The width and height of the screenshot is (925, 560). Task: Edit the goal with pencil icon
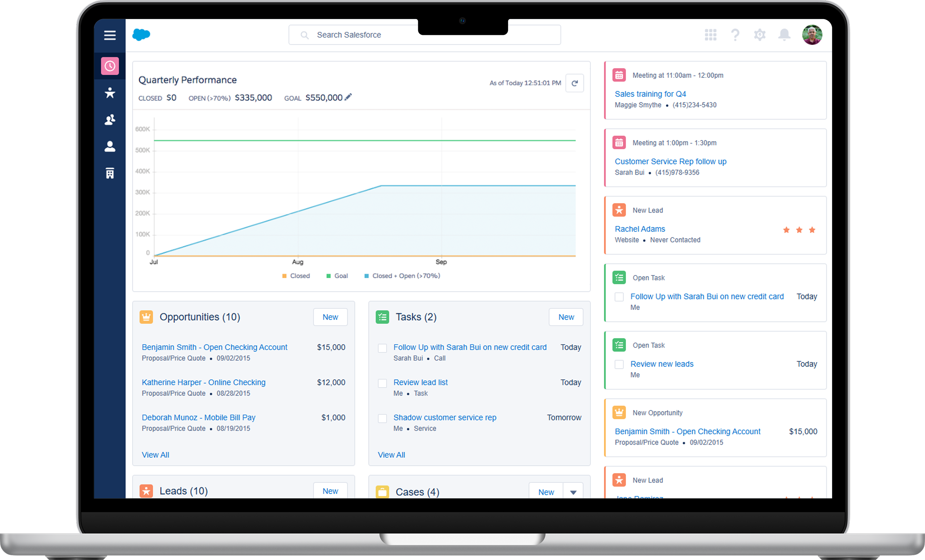point(348,97)
